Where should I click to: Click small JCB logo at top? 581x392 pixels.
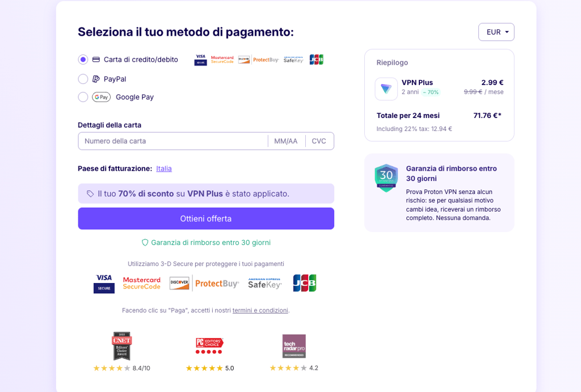pos(317,60)
